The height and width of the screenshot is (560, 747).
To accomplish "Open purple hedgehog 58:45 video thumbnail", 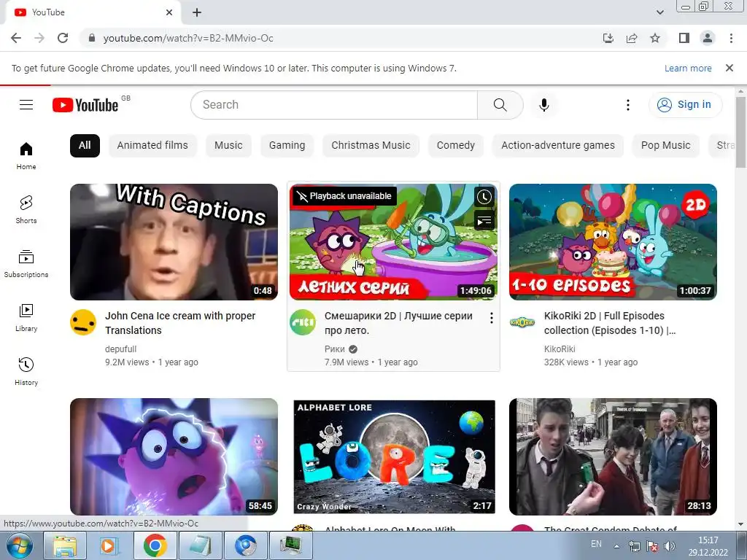I will 174,456.
